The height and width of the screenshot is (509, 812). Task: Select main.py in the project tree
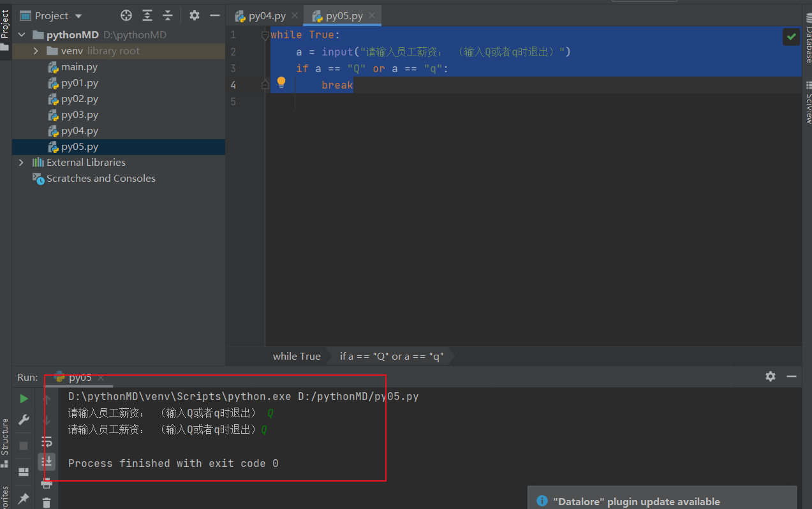click(x=79, y=67)
